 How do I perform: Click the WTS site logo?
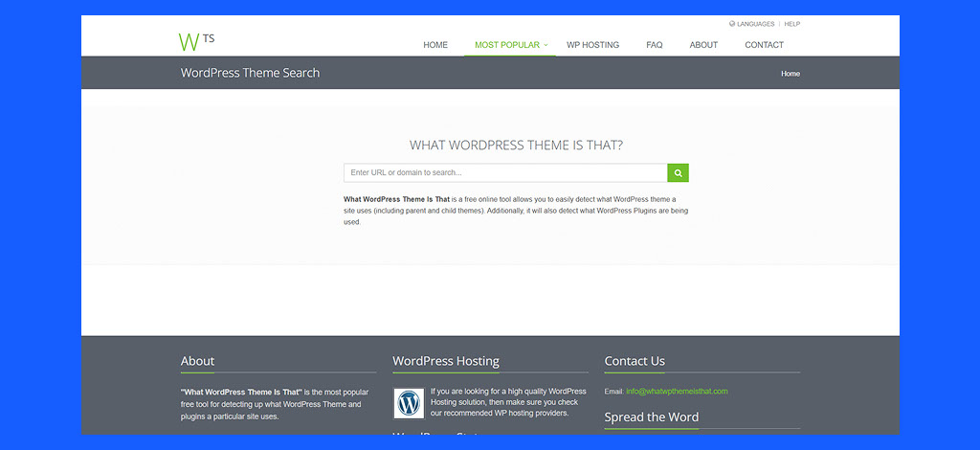[196, 41]
